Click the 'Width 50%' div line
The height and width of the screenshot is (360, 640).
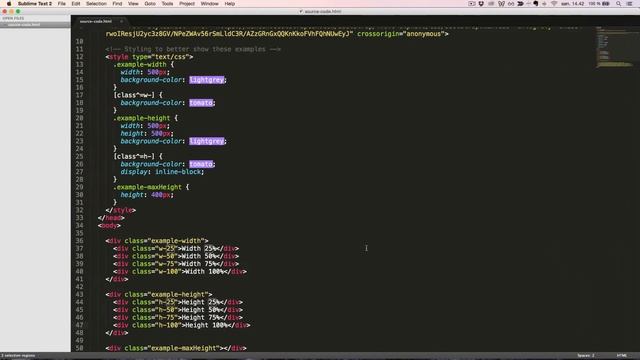[x=176, y=256]
